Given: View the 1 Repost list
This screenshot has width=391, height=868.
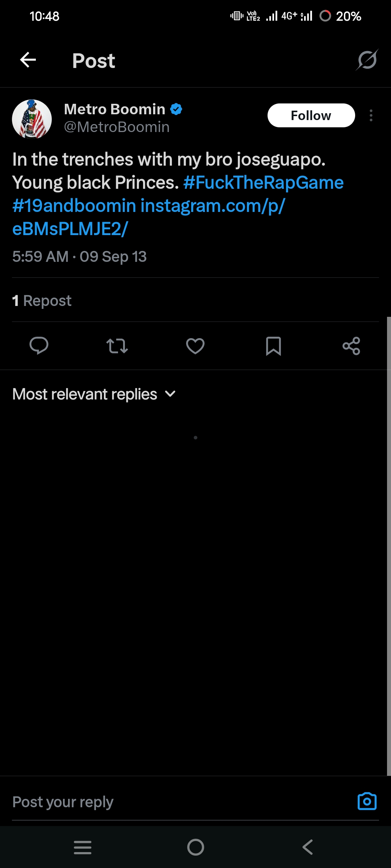Looking at the screenshot, I should (x=42, y=301).
